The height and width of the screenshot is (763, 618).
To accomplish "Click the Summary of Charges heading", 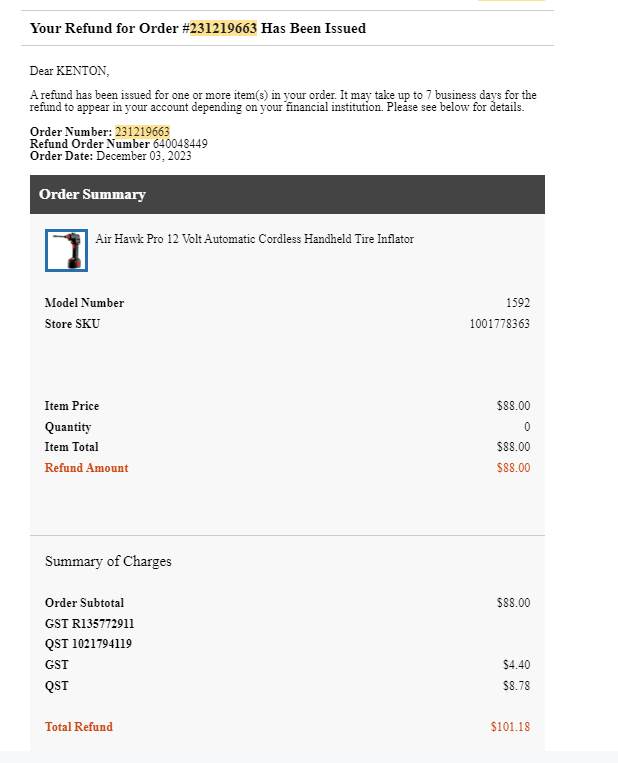I will (x=108, y=561).
